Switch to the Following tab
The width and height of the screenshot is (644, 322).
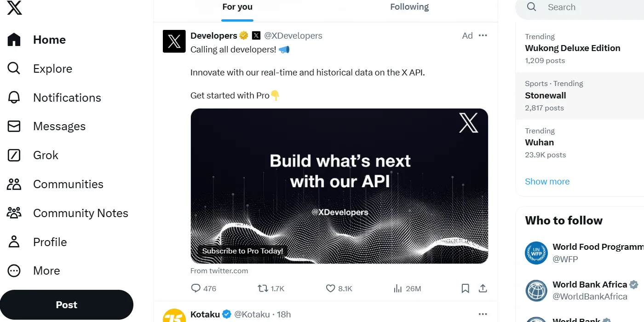(x=409, y=7)
